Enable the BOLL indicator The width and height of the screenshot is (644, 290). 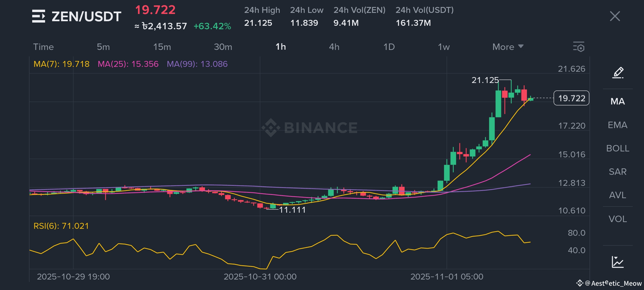tap(617, 148)
